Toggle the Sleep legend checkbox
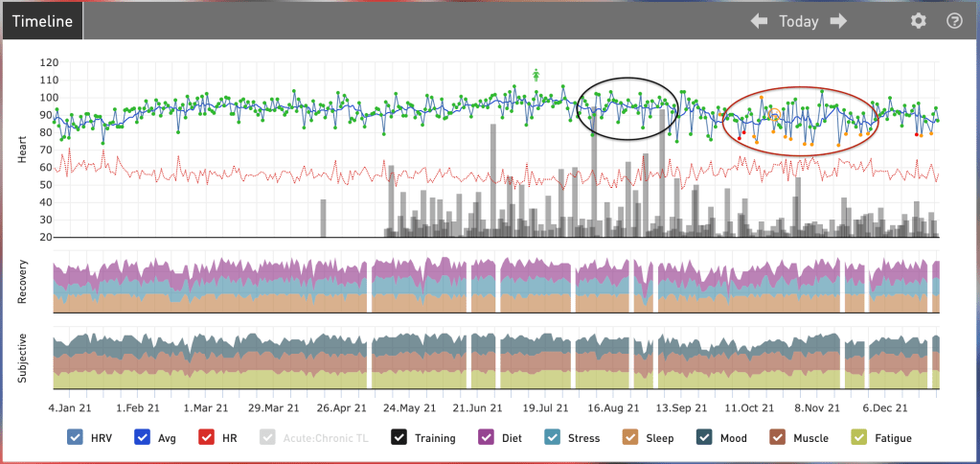Screen dimensions: 980x464 (x=630, y=438)
